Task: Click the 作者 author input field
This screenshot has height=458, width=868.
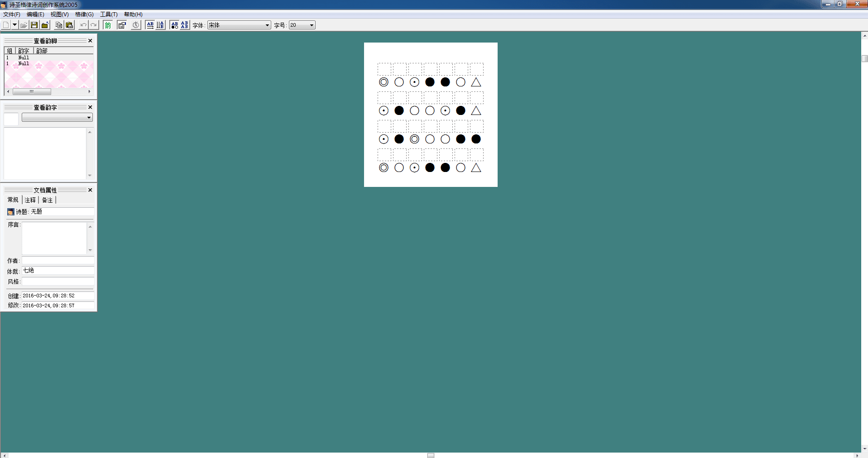Action: [58, 260]
